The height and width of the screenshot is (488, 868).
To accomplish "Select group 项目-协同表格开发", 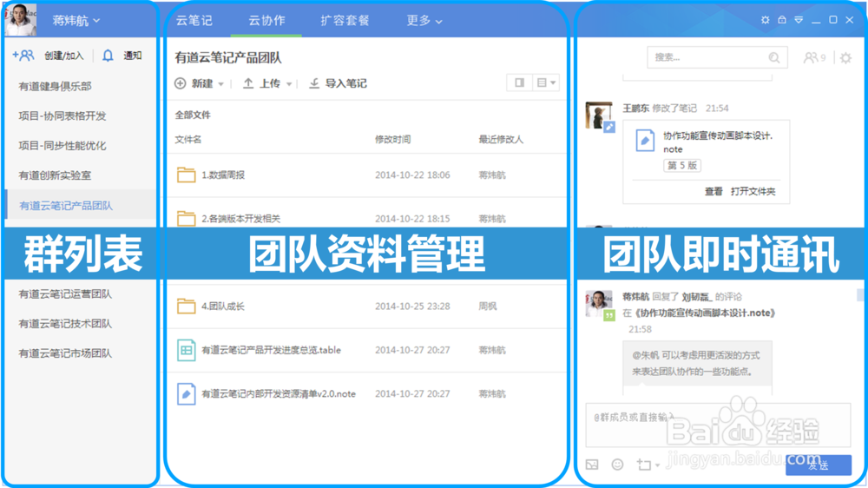I will pos(62,115).
